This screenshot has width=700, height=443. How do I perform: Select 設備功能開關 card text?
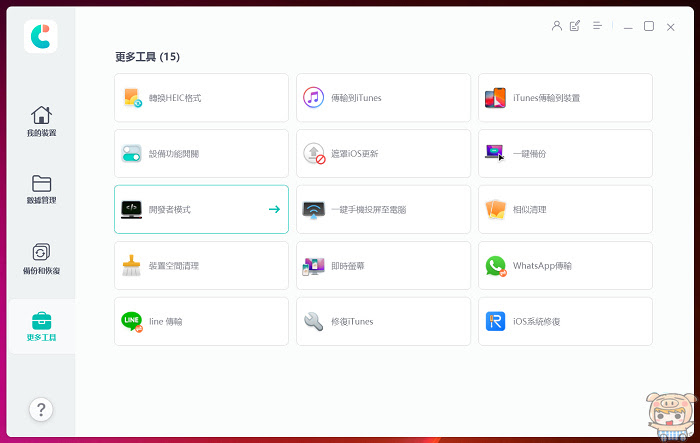174,154
